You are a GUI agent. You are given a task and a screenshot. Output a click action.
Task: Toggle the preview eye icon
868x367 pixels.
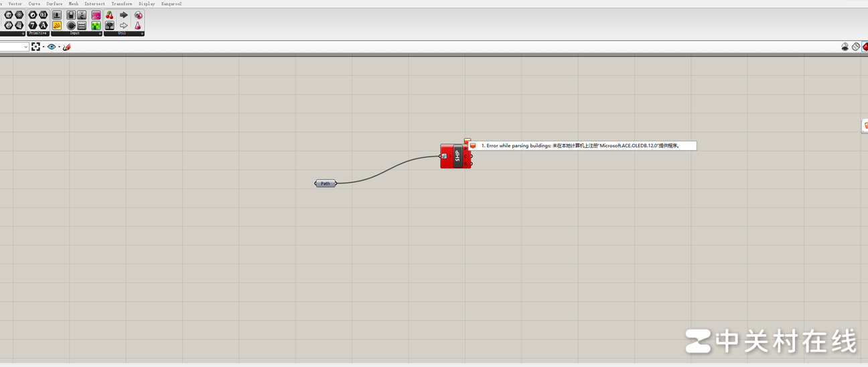51,47
